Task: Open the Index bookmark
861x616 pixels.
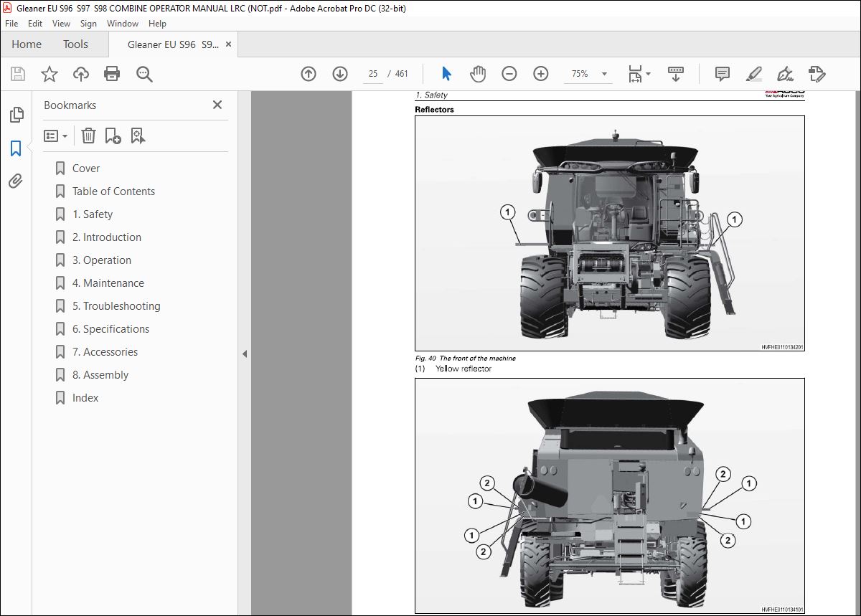Action: coord(85,398)
